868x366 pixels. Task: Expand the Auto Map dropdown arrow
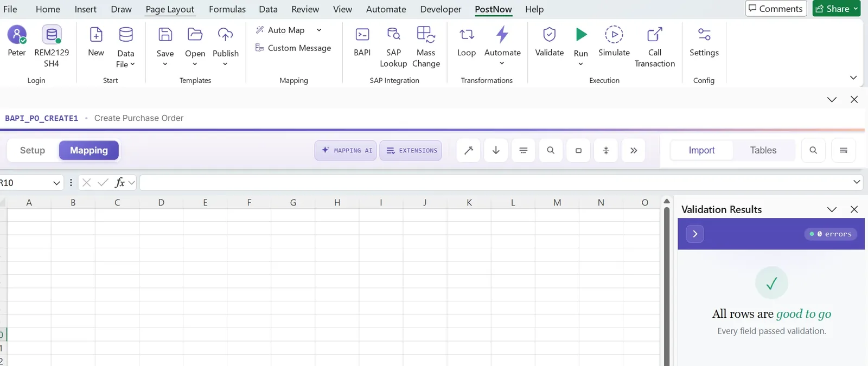(319, 30)
